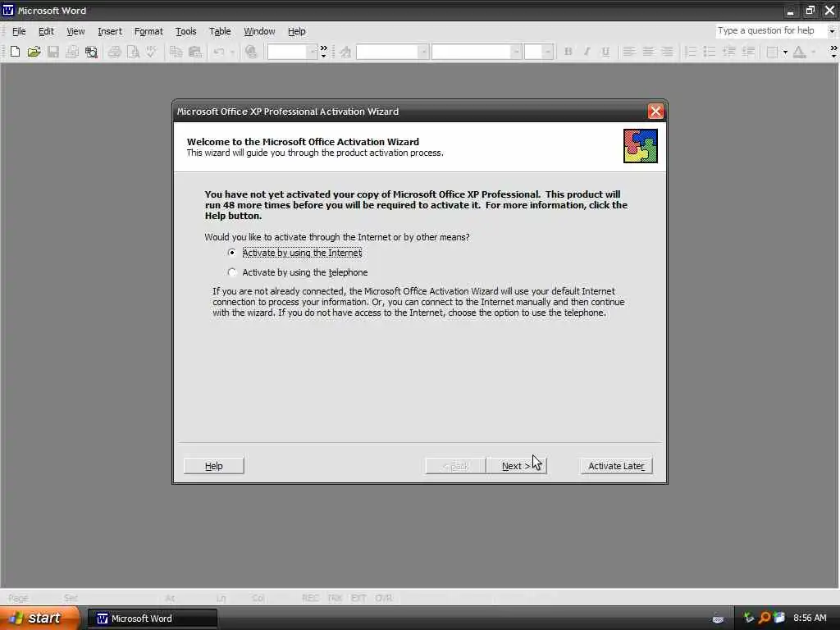Screen dimensions: 840x630
Task: Click the Increase Indent icon
Action: (748, 52)
